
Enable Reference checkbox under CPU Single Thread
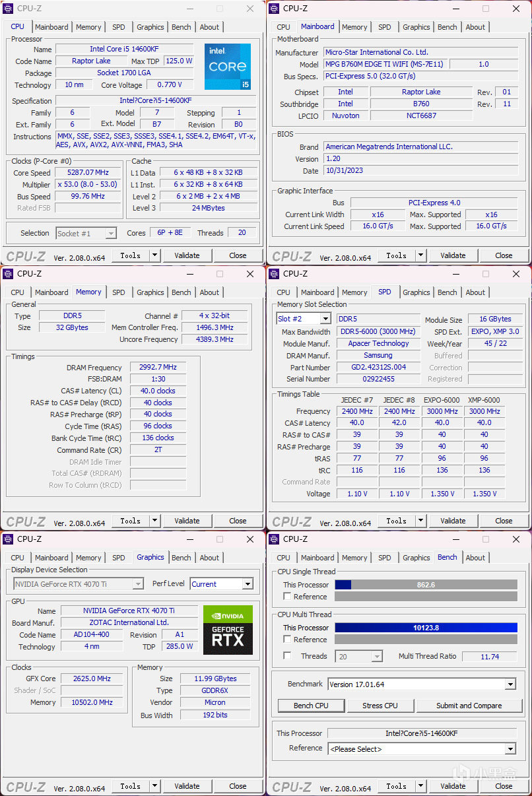(x=286, y=597)
